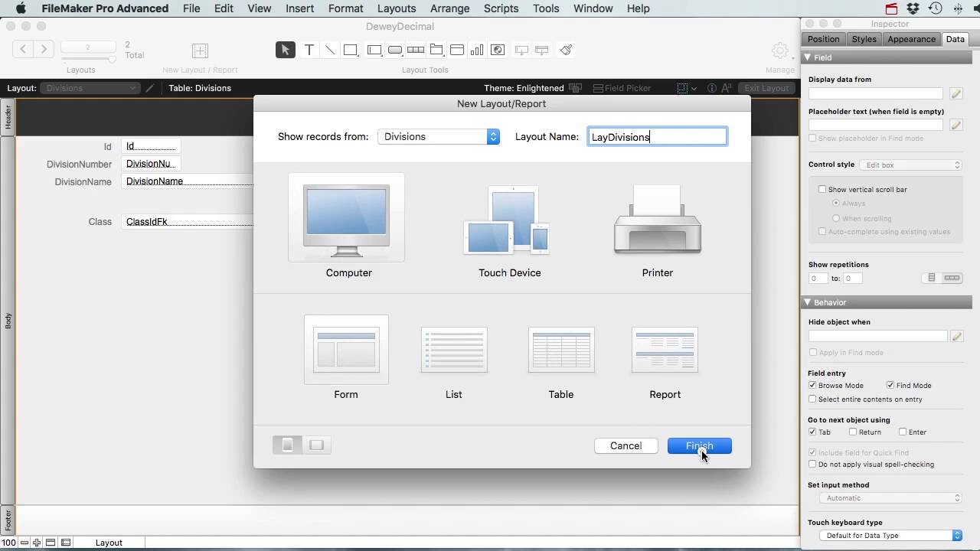Select the Rectangle shape tool

[351, 50]
